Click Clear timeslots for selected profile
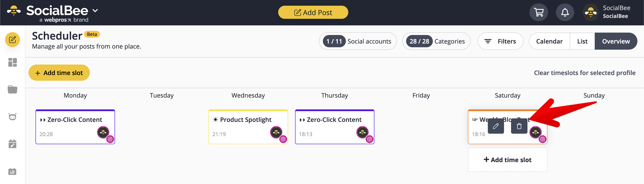This screenshot has width=644, height=184. pos(584,73)
